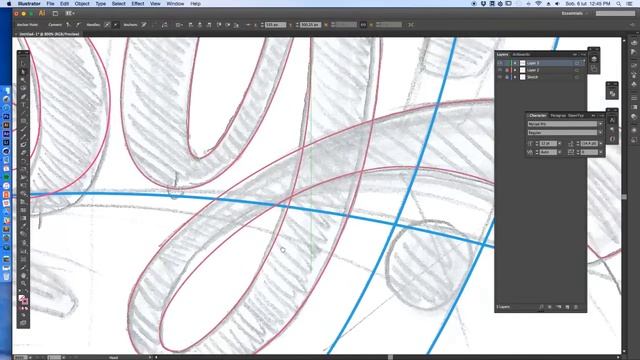Viewport: 640px width, 360px height.
Task: Select the Rotate tool
Action: (23, 161)
